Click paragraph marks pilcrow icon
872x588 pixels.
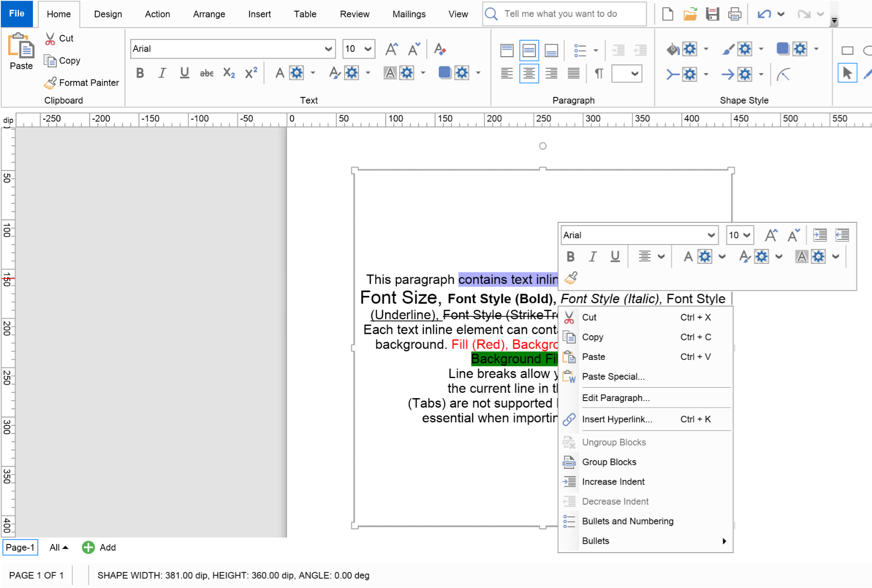coord(599,74)
